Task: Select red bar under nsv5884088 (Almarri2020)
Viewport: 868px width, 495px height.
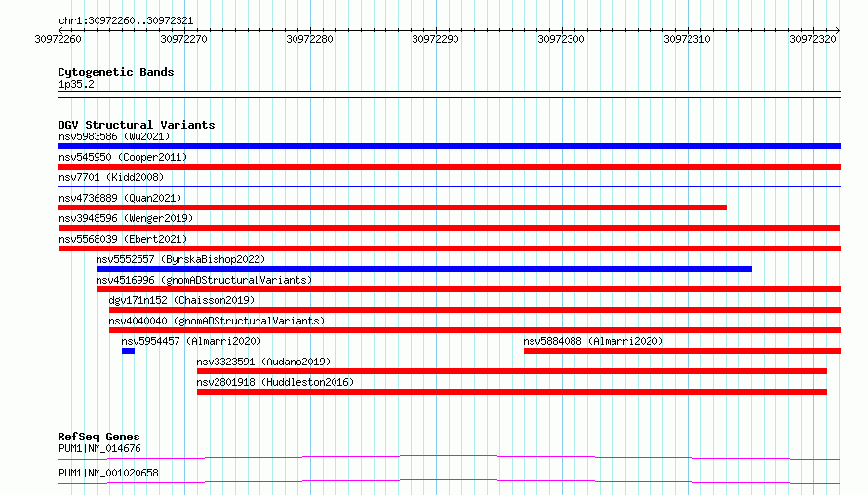Action: click(x=682, y=351)
